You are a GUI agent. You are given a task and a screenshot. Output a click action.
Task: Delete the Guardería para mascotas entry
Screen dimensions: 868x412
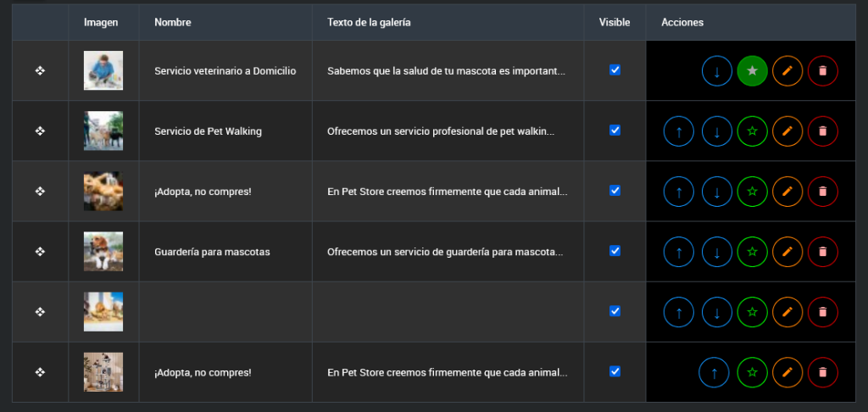pos(822,252)
